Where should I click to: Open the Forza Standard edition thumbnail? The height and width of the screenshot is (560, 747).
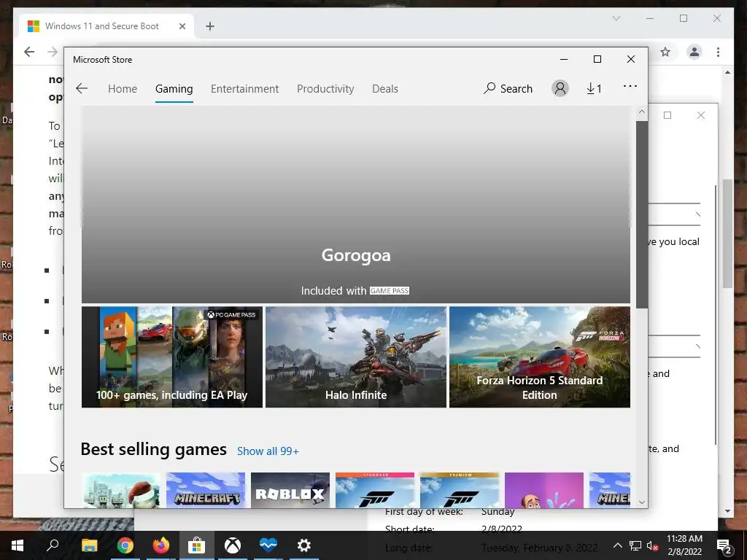pos(375,490)
